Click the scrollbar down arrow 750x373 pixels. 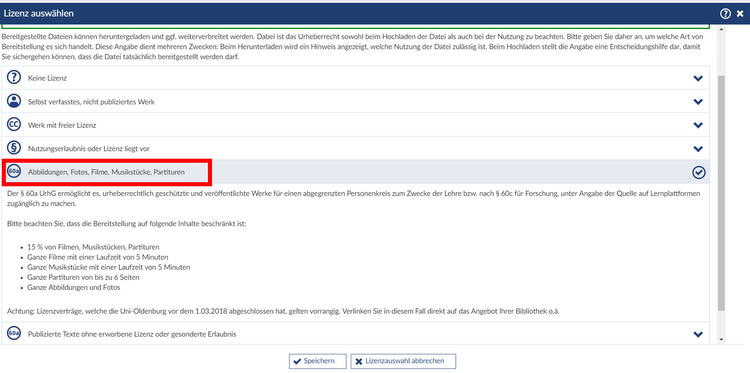(722, 339)
